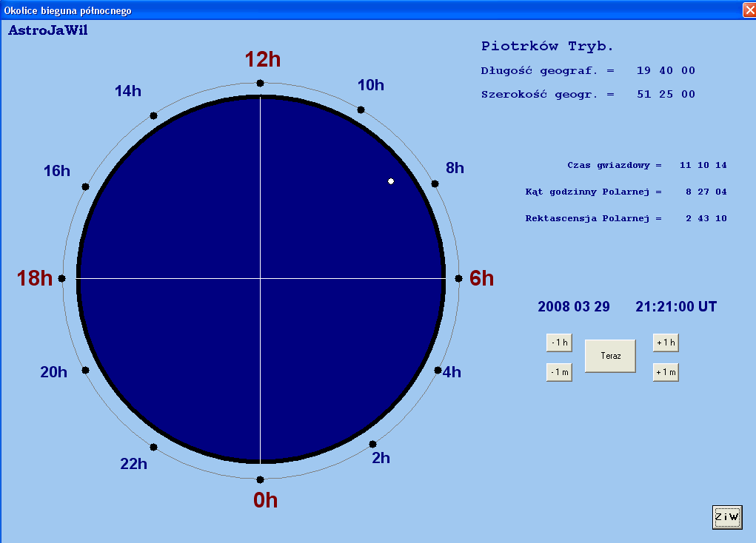
Task: Click the 6h label
Action: point(481,278)
